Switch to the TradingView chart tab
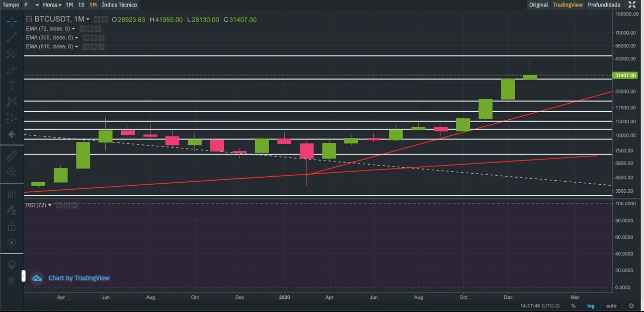 [x=568, y=5]
